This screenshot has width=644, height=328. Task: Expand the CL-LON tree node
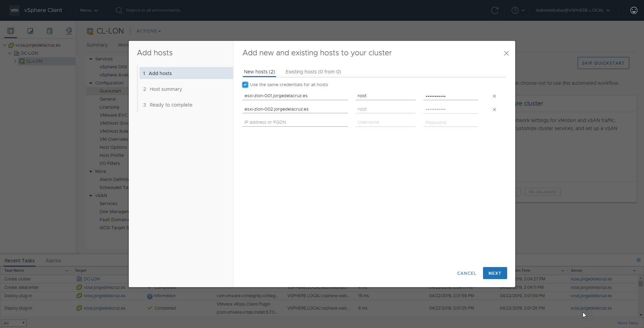(x=15, y=61)
